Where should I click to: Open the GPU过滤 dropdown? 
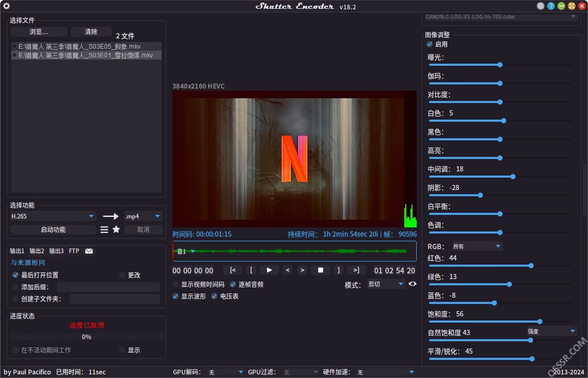301,372
